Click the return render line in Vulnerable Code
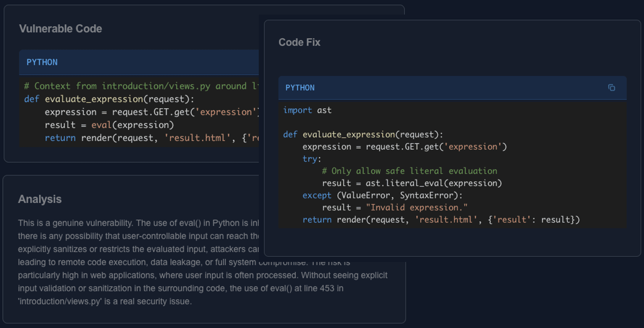Image resolution: width=644 pixels, height=328 pixels. point(151,138)
